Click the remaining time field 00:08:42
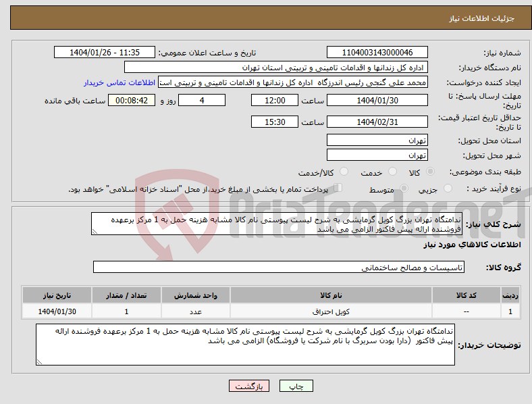This screenshot has height=404, width=532. pyautogui.click(x=132, y=100)
